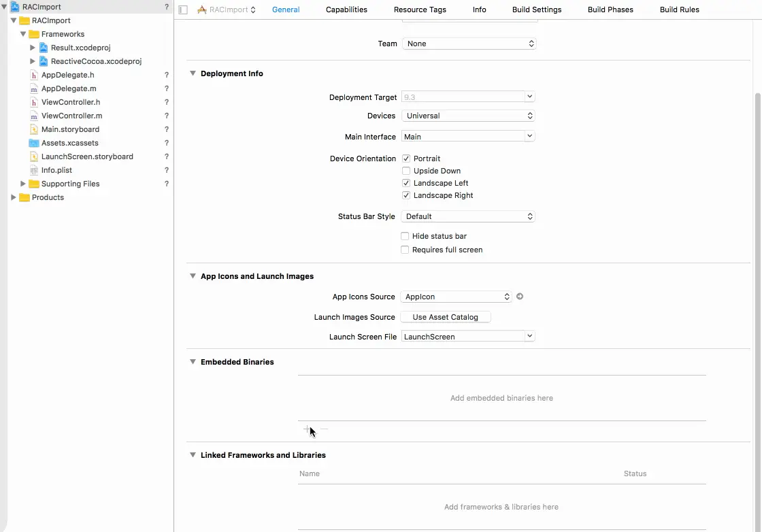Click the AppDelegate.m source file icon
Image resolution: width=762 pixels, height=532 pixels.
34,88
